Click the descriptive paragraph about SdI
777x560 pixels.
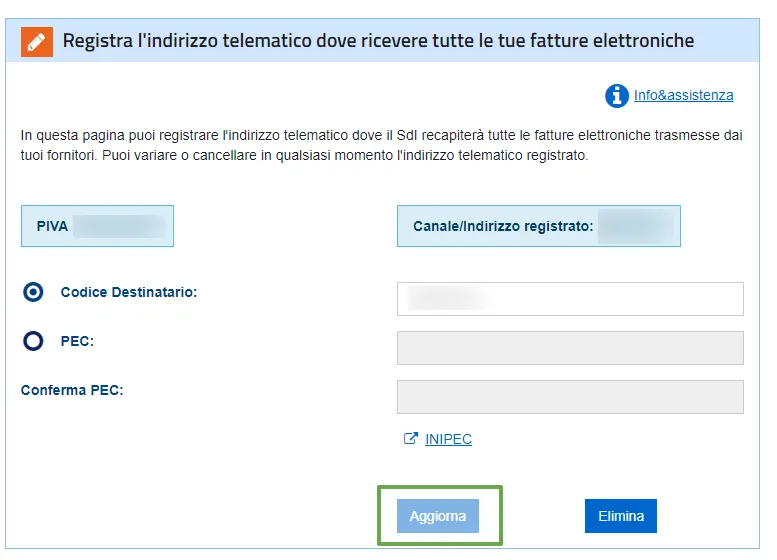[x=381, y=146]
